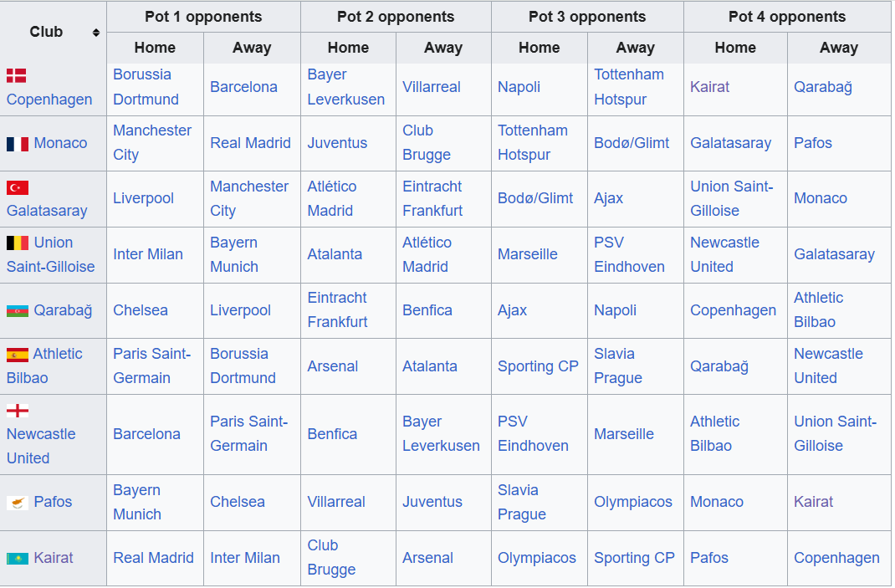Click the Denmark flag icon above Copenhagen
Screen dimensions: 895x588
(17, 75)
